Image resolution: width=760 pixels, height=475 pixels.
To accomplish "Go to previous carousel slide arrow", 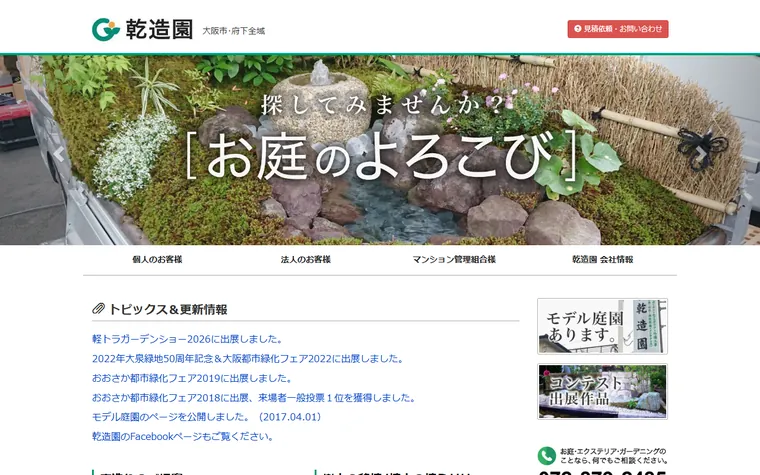I will pyautogui.click(x=59, y=154).
